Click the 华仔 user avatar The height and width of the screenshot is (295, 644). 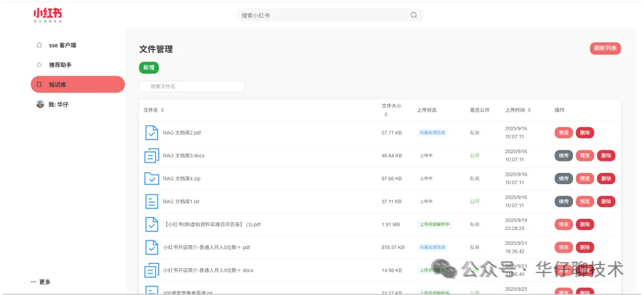[41, 104]
